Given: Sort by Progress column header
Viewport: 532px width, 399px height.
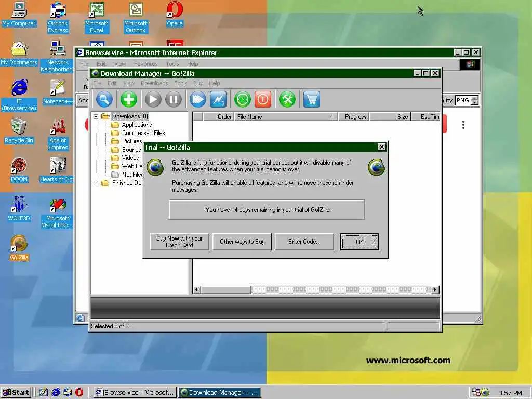Looking at the screenshot, I should pyautogui.click(x=354, y=117).
